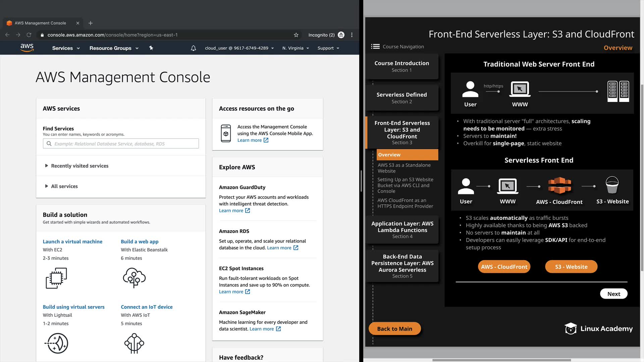Open the notifications bell icon
The image size is (644, 362).
[194, 48]
